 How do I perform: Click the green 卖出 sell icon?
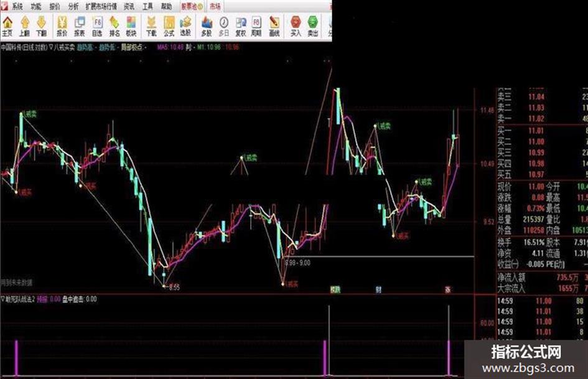tap(313, 27)
